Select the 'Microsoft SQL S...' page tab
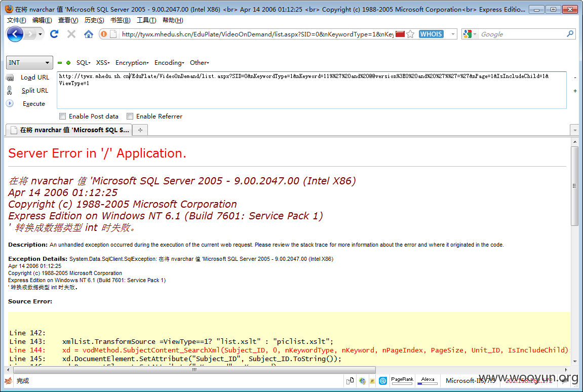583x392 pixels. coord(69,130)
